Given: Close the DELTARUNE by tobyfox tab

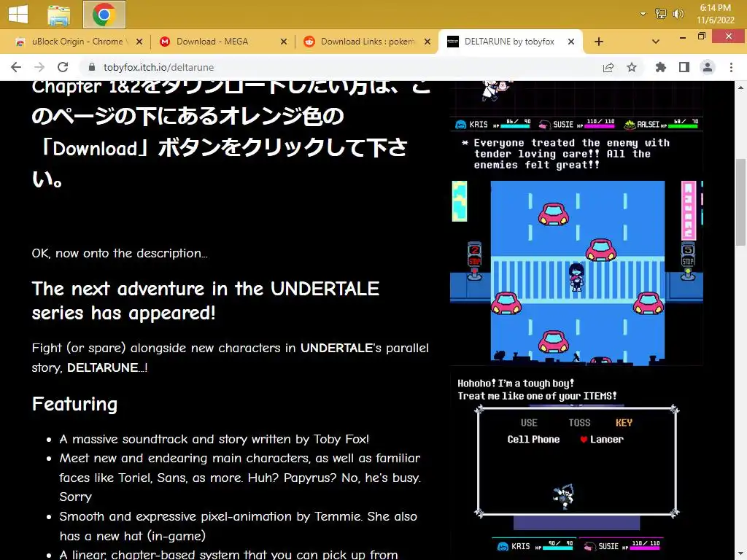Looking at the screenshot, I should tap(570, 42).
